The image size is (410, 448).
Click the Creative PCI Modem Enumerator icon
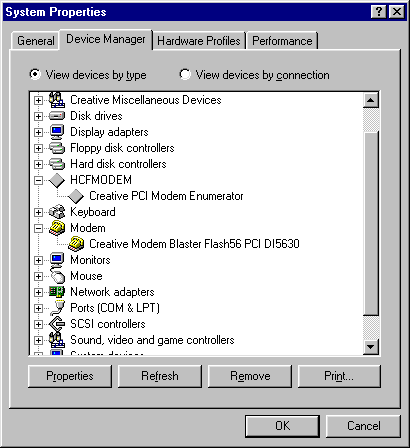[76, 196]
